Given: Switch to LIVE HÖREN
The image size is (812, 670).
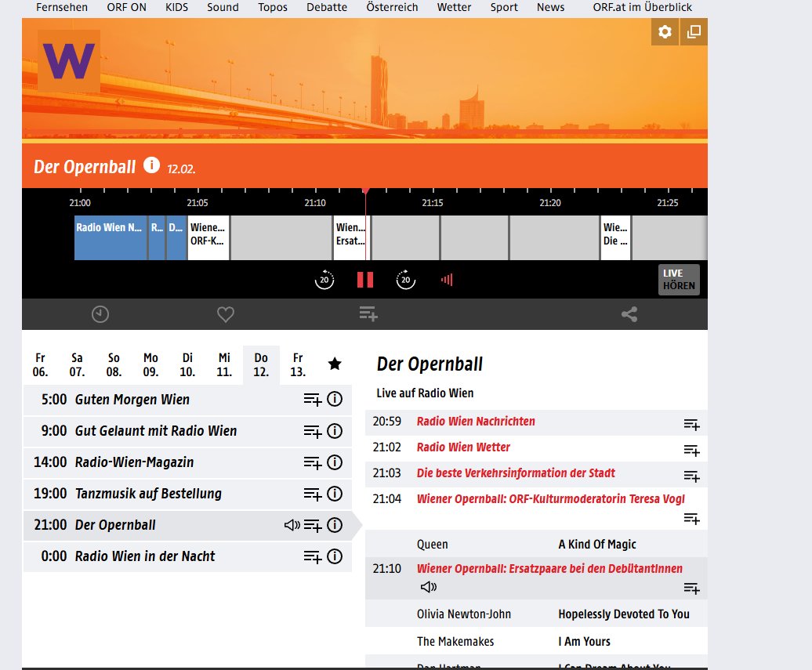Looking at the screenshot, I should (679, 280).
